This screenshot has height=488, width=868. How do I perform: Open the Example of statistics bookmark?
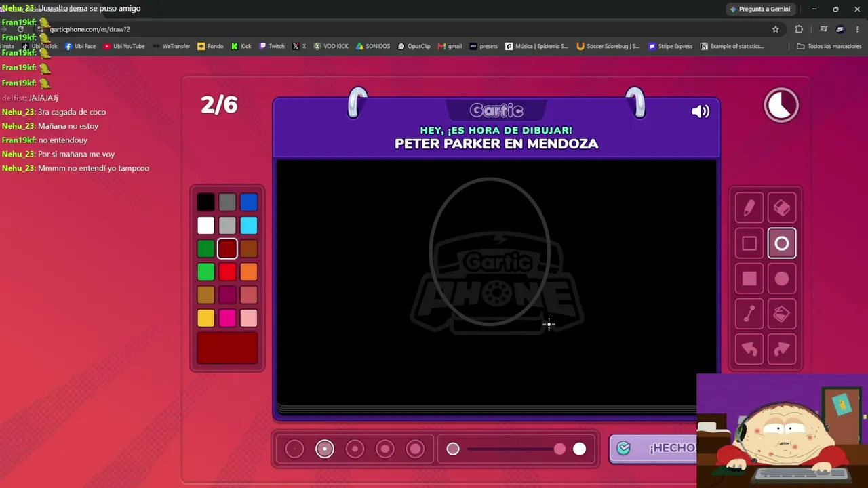(732, 46)
